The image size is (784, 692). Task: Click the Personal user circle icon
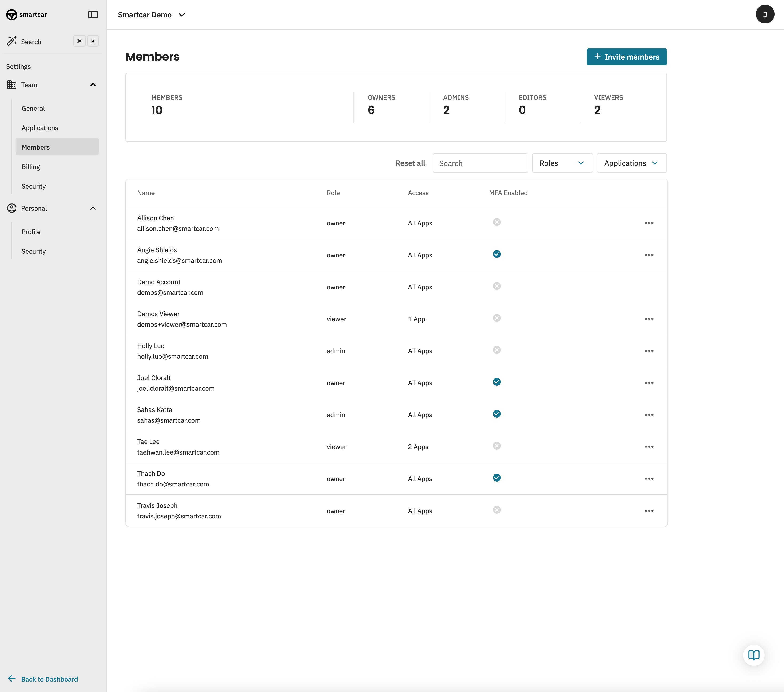pyautogui.click(x=12, y=208)
